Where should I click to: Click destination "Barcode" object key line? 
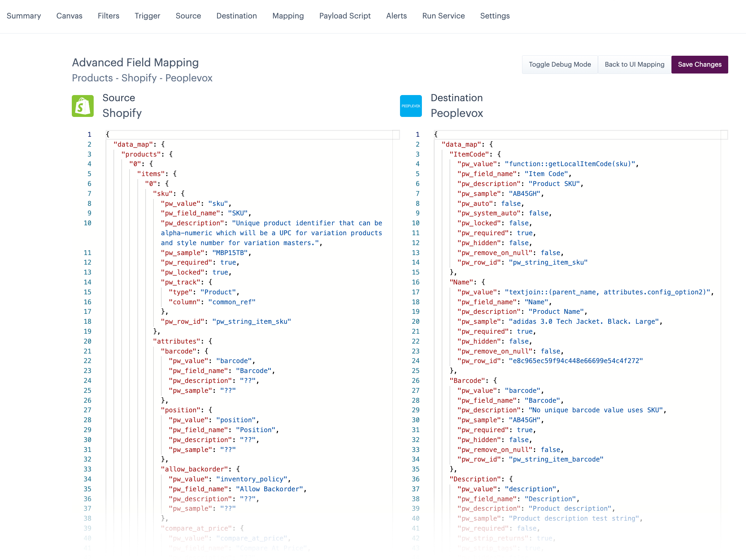(467, 381)
